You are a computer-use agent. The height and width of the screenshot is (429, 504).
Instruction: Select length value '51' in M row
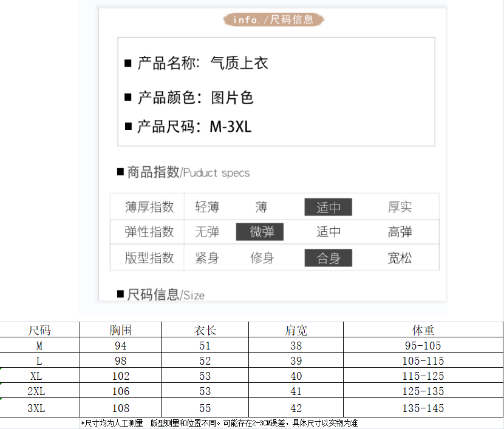205,345
